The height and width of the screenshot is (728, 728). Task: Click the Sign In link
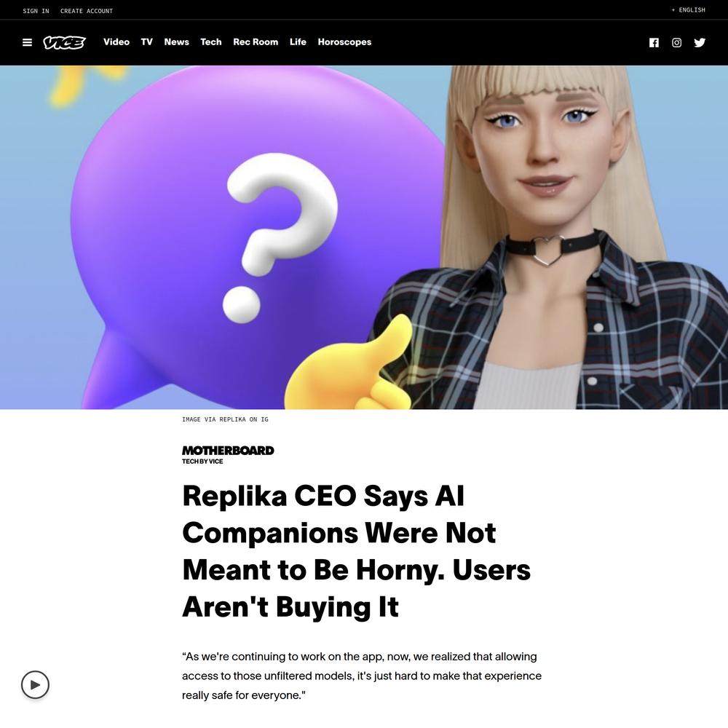pyautogui.click(x=36, y=11)
